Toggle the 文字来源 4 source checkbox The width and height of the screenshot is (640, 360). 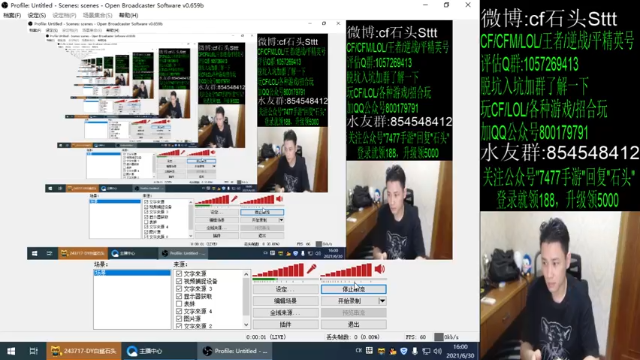click(x=179, y=311)
